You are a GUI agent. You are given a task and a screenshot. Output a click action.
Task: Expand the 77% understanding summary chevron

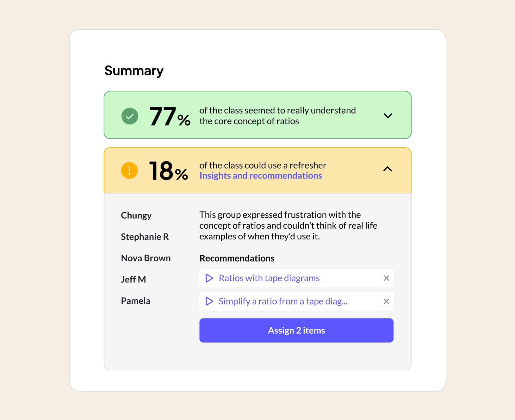coord(388,116)
